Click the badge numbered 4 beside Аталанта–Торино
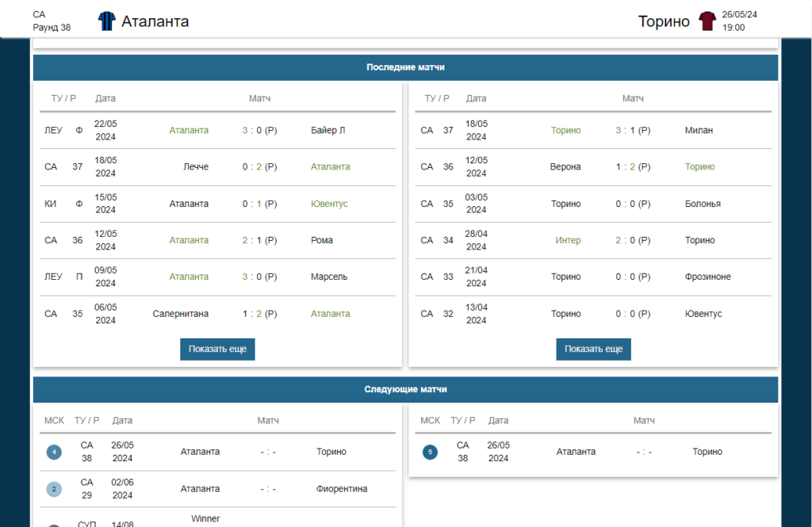812x527 pixels. [x=54, y=452]
